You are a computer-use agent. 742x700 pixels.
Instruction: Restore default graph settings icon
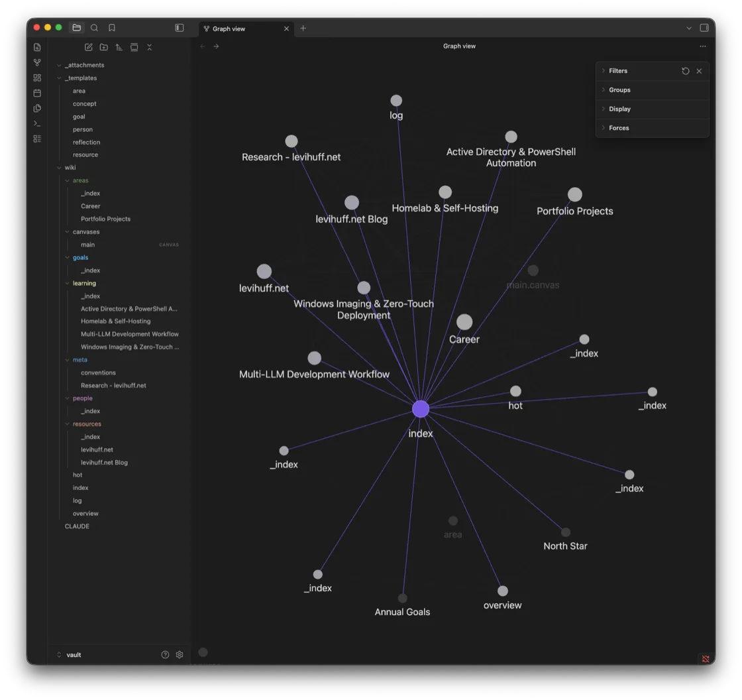(x=685, y=71)
